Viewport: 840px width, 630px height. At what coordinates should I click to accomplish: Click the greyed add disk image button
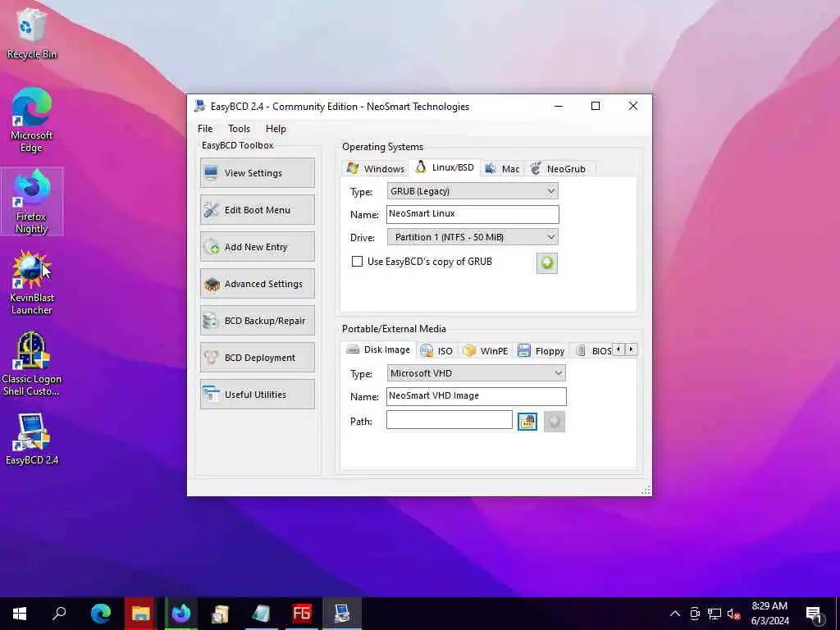click(555, 422)
